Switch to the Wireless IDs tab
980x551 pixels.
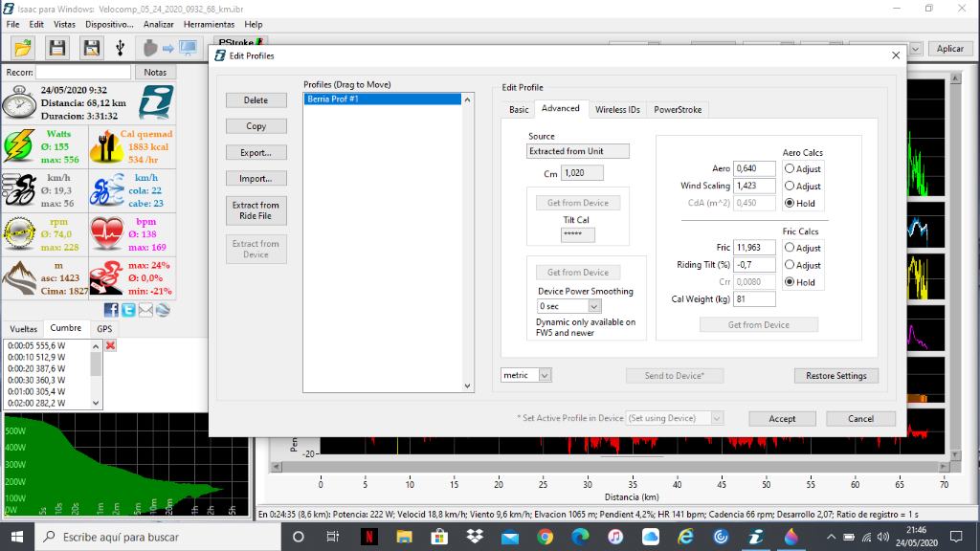click(x=617, y=109)
